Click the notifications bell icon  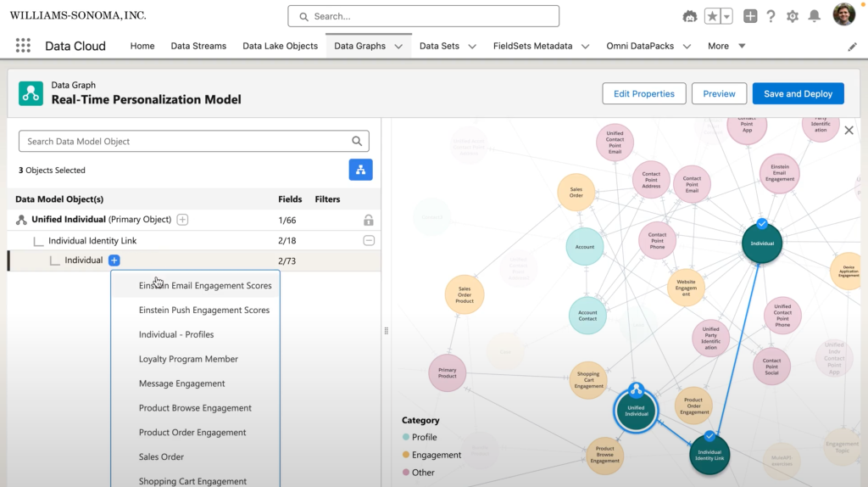point(814,16)
